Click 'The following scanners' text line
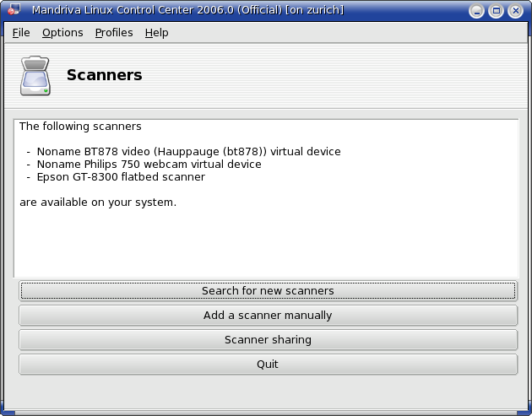532x416 pixels. [80, 126]
